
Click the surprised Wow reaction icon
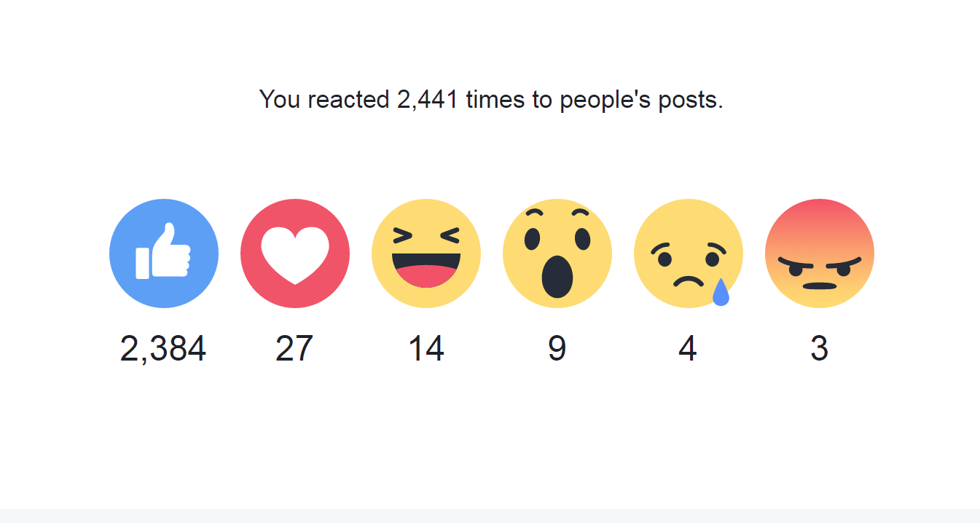coord(557,253)
